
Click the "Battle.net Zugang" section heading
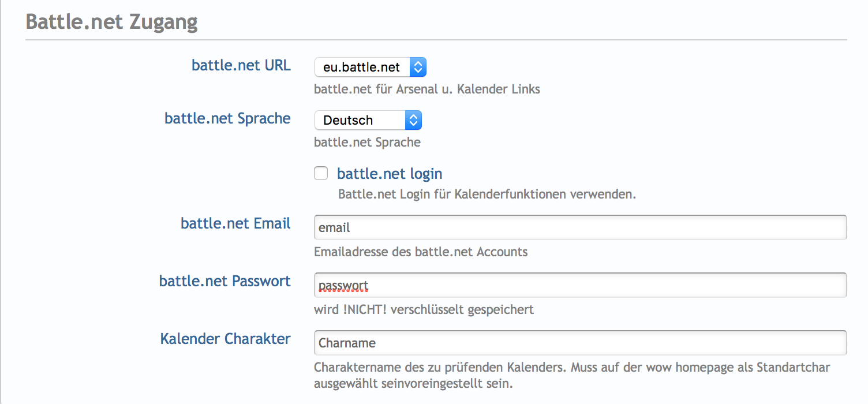(112, 22)
